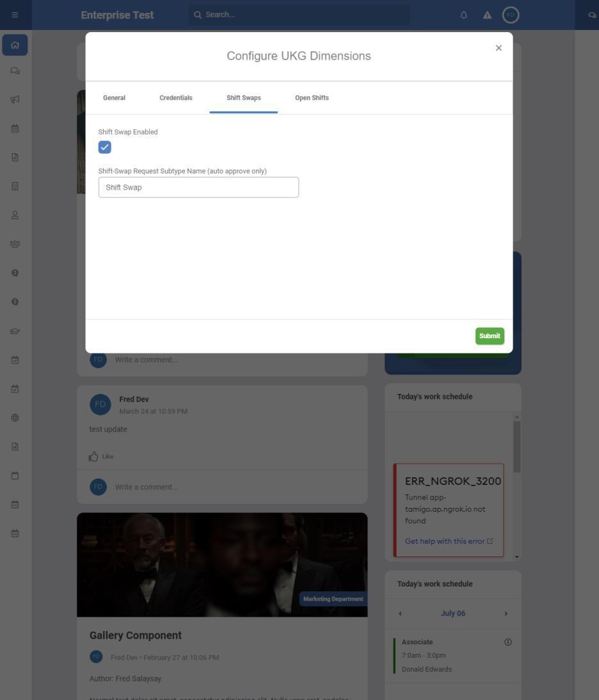Click the July 06 date label

coord(452,614)
